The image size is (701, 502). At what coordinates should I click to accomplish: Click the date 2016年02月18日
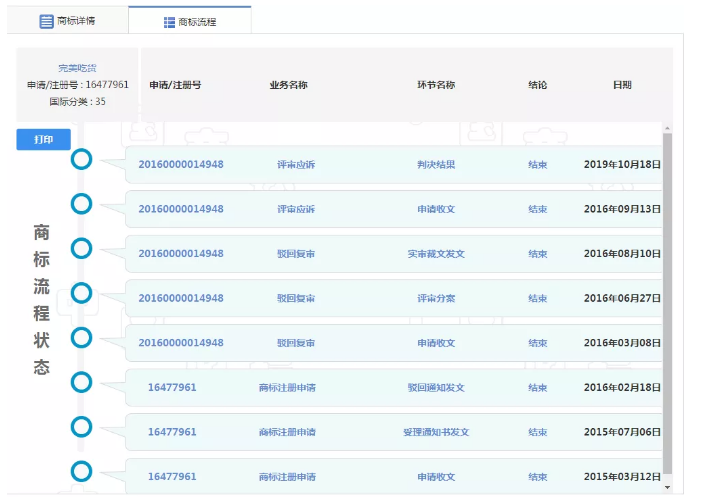(622, 388)
